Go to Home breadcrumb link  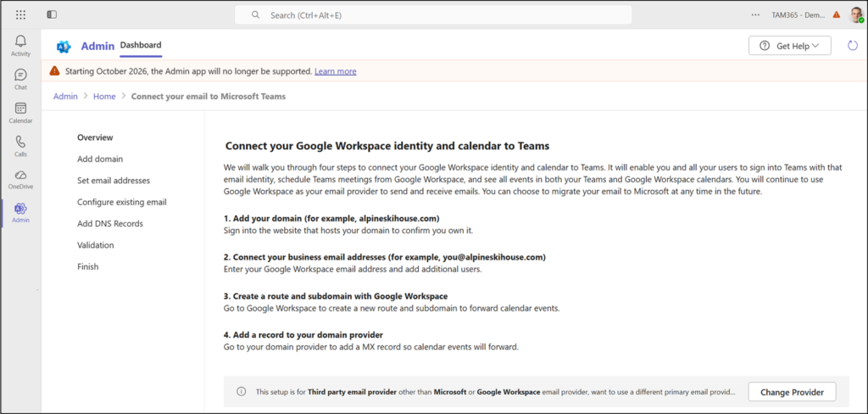coord(104,97)
